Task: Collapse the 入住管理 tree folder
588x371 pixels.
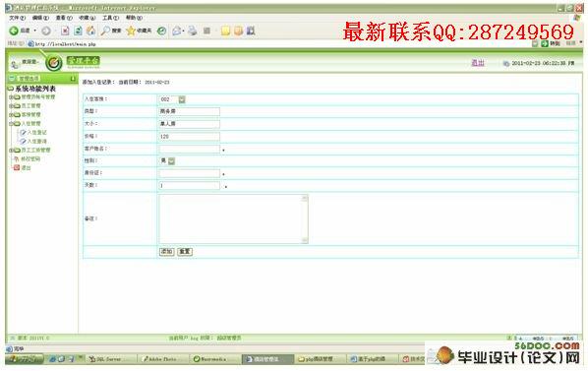Action: point(11,123)
